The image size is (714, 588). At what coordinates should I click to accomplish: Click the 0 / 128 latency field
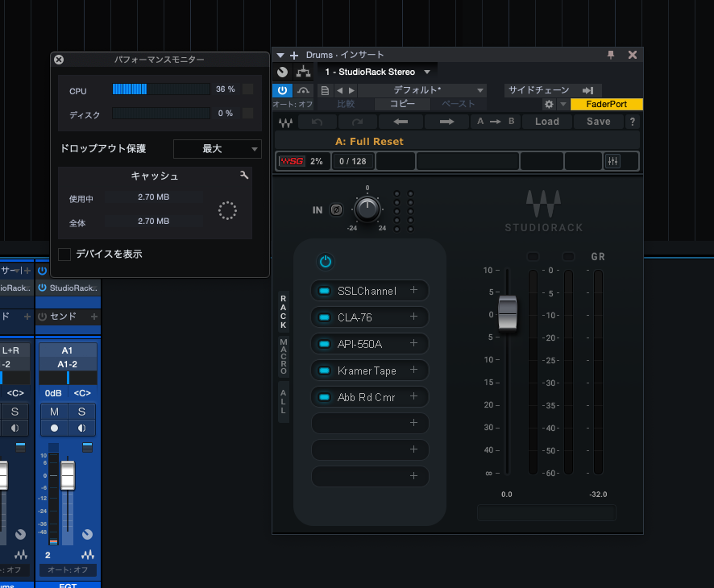tap(353, 161)
